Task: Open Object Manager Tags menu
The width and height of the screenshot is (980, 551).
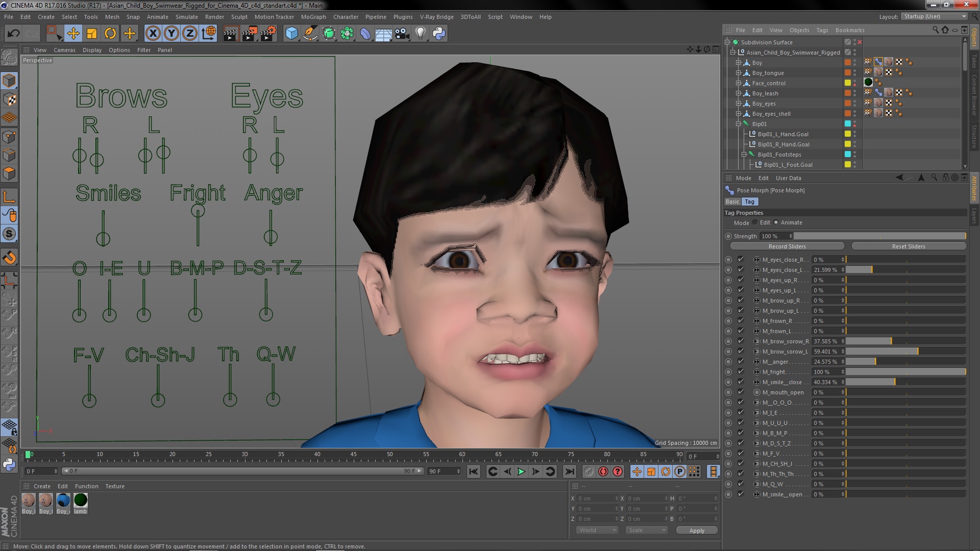Action: 822,30
